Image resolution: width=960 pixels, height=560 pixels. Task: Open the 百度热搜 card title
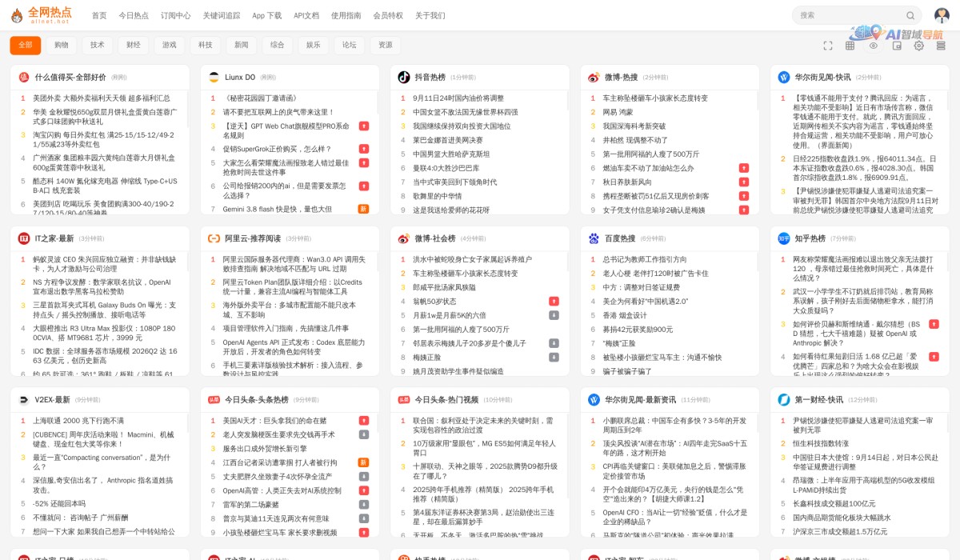[620, 238]
